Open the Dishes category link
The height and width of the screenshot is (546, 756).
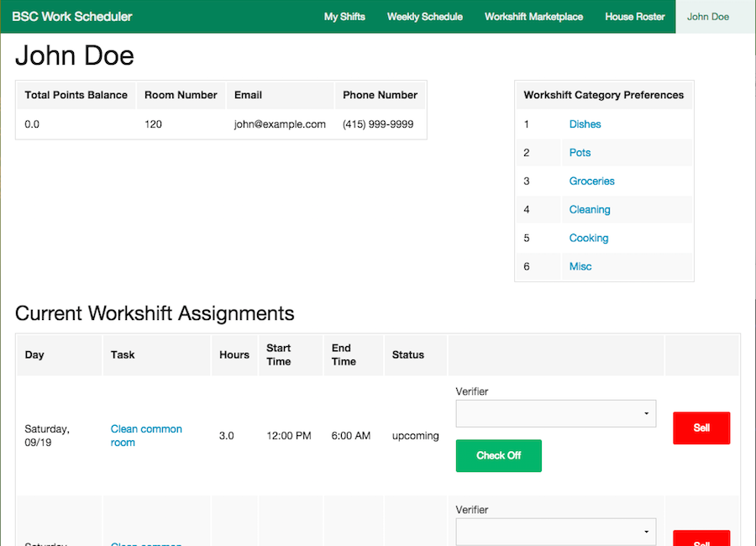(585, 124)
